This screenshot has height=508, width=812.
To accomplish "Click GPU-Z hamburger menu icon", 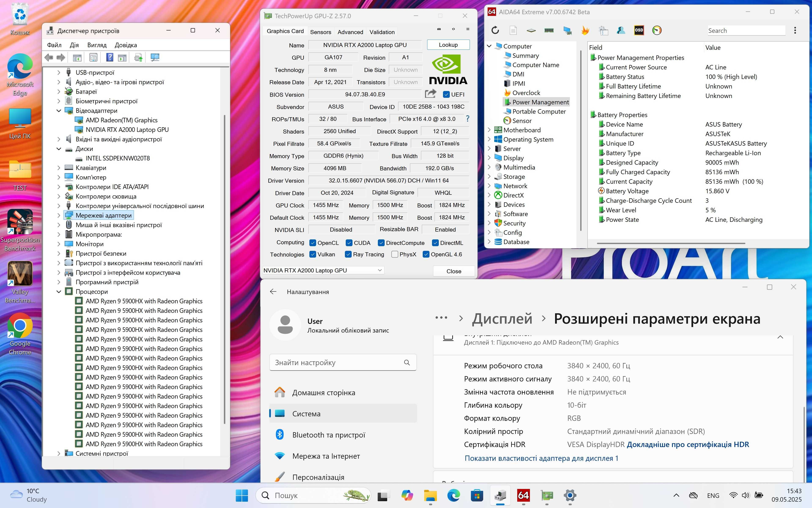I will tap(468, 29).
